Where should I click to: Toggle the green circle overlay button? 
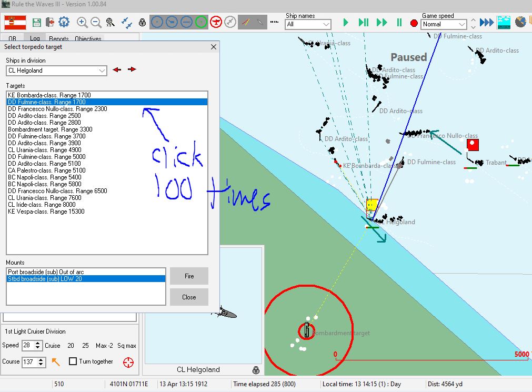pos(201,23)
